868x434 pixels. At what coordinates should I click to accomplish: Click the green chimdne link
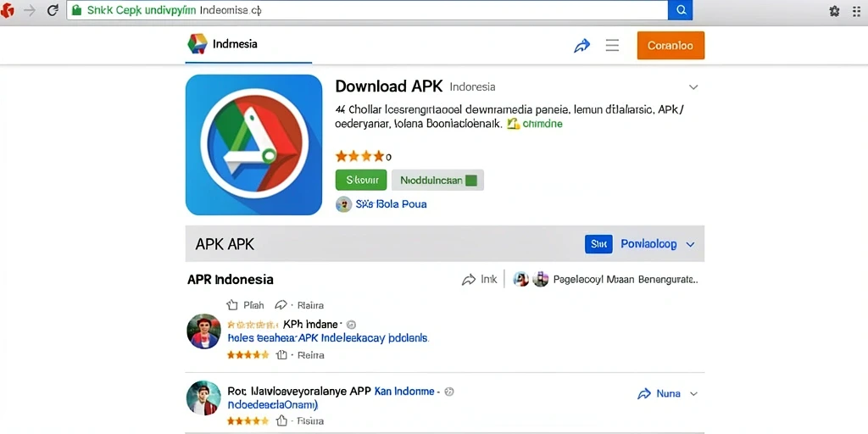542,124
